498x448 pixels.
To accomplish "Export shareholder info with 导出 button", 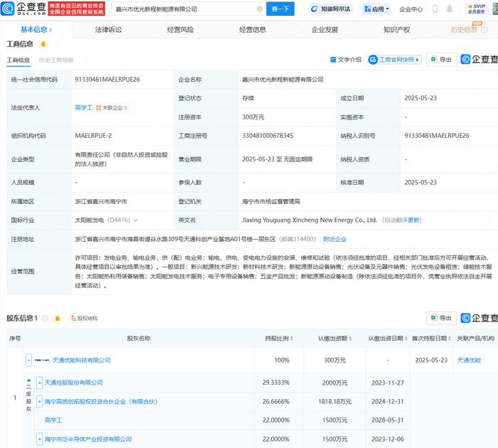I will tap(441, 318).
